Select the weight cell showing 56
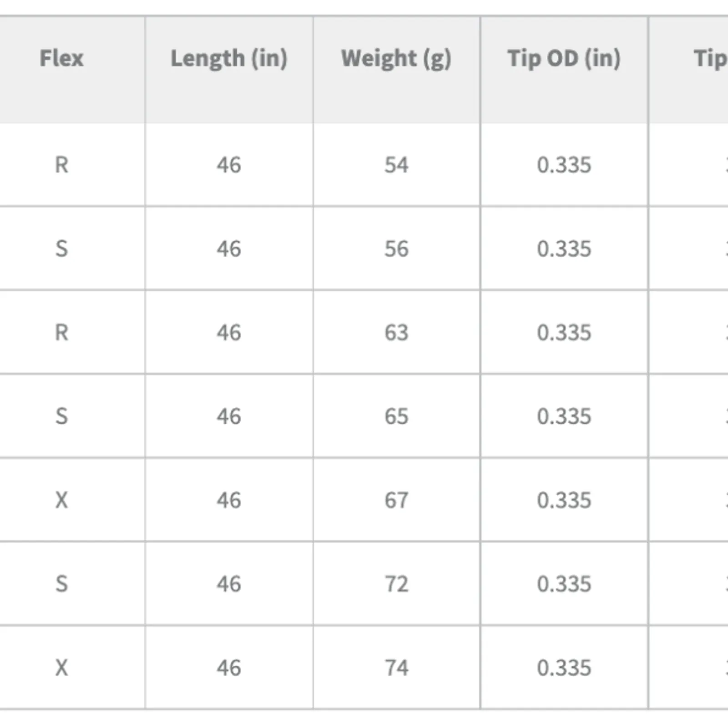 point(396,249)
